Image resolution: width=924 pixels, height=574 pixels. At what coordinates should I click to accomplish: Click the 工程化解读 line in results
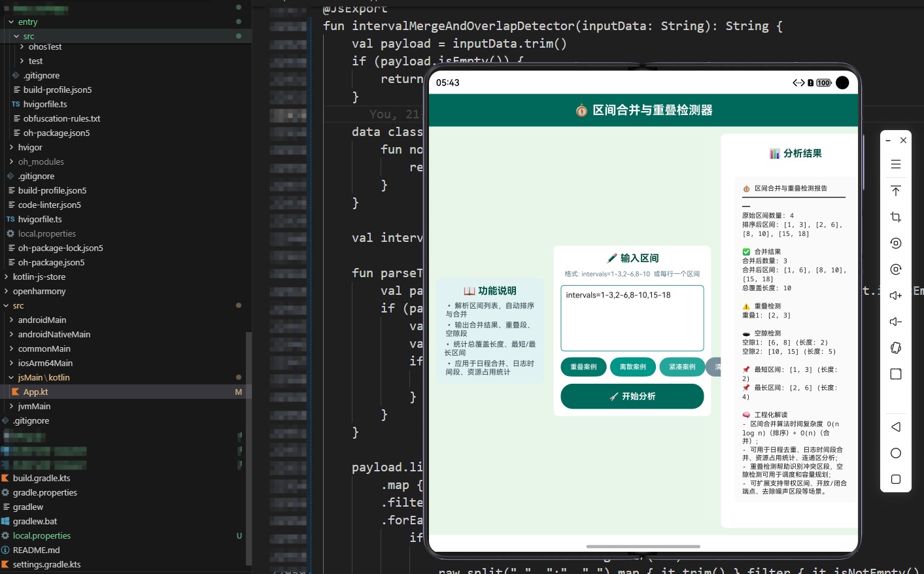771,415
